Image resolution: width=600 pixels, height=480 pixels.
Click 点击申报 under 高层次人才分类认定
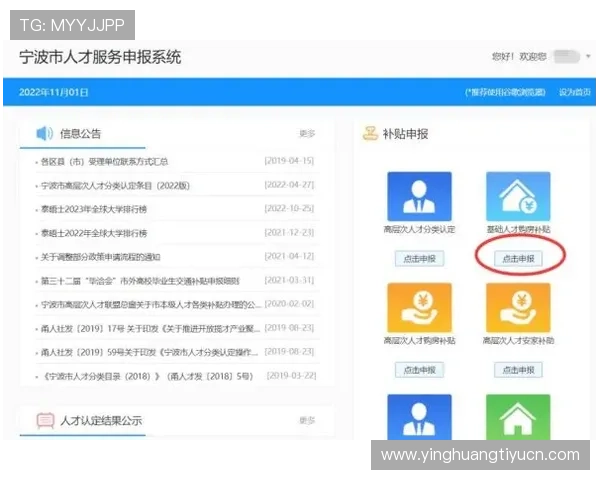(419, 259)
